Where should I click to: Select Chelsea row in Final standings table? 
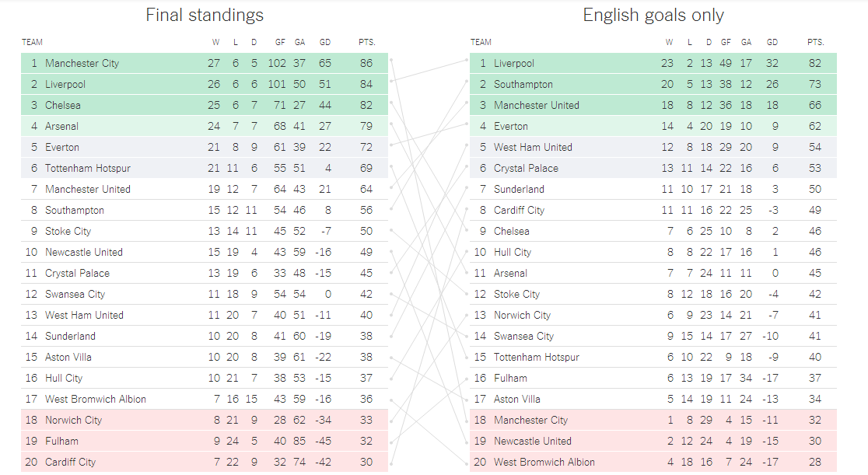(205, 105)
